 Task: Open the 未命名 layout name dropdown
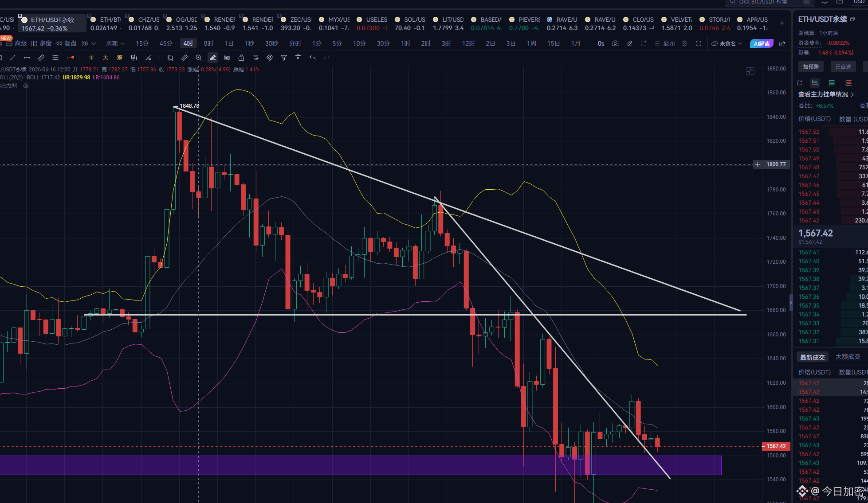click(727, 43)
